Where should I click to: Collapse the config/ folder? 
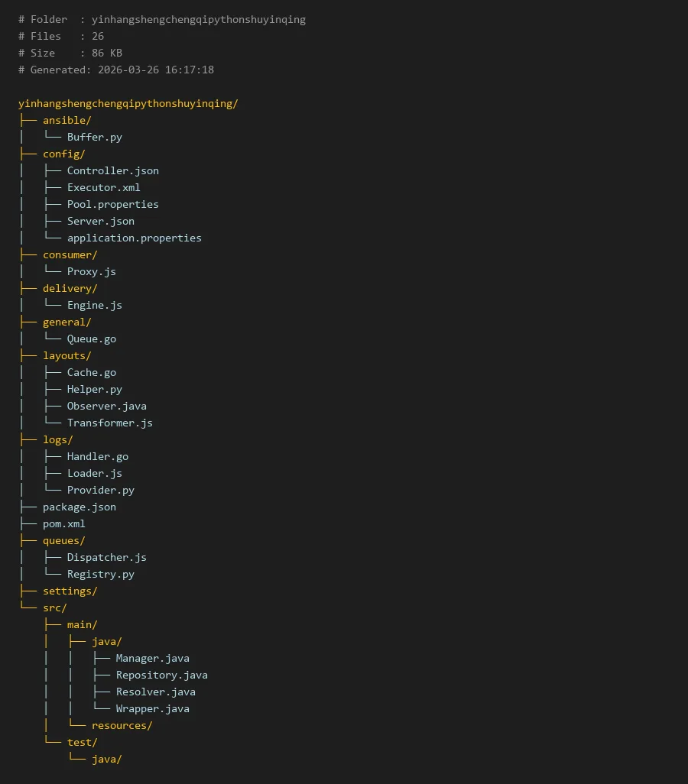(64, 154)
